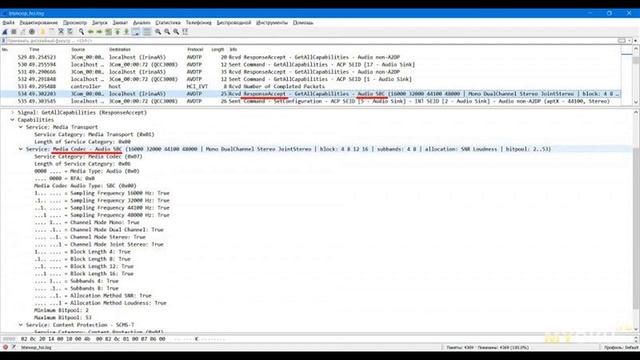The image size is (640, 360).
Task: Select 'Sampling Frequency 44100 Hz: True' line
Action: pos(102,208)
